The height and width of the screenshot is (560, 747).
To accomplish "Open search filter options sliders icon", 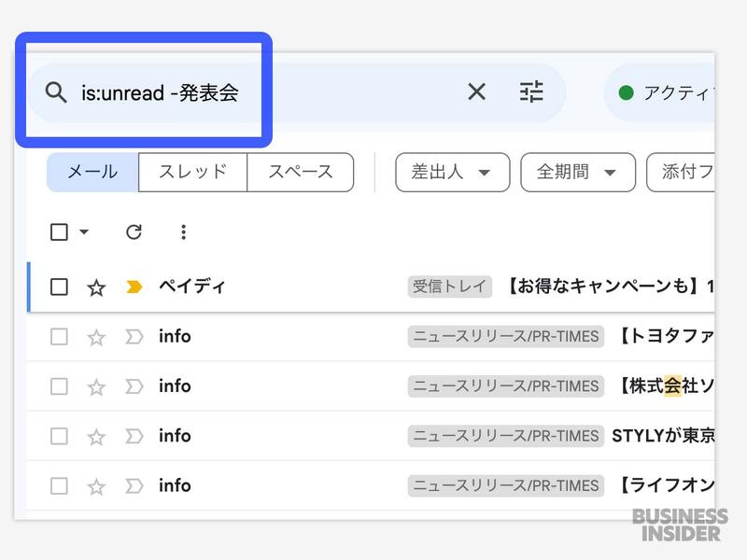I will click(x=531, y=91).
